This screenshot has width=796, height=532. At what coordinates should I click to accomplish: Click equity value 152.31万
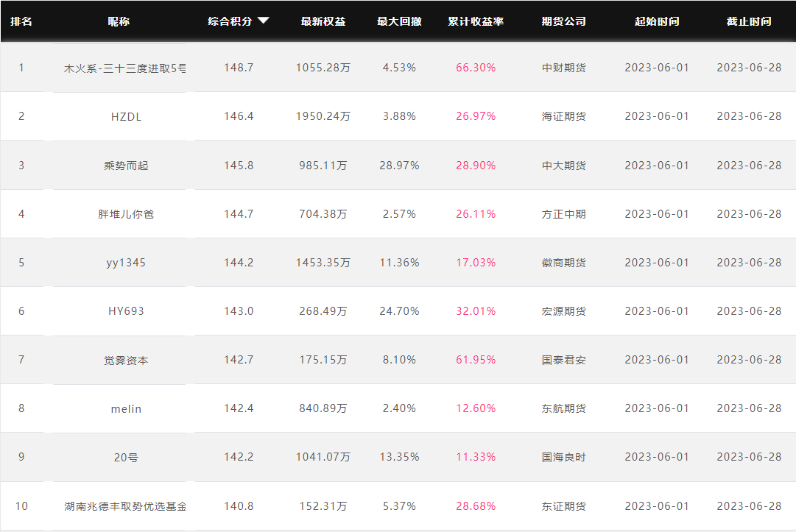pyautogui.click(x=323, y=506)
